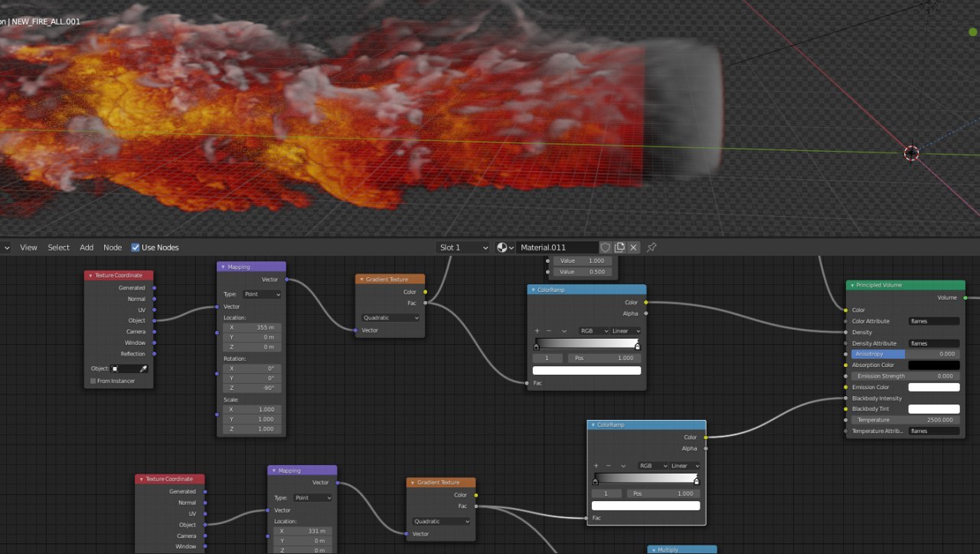Click the new material duplicate icon
The height and width of the screenshot is (554, 980).
tap(620, 247)
